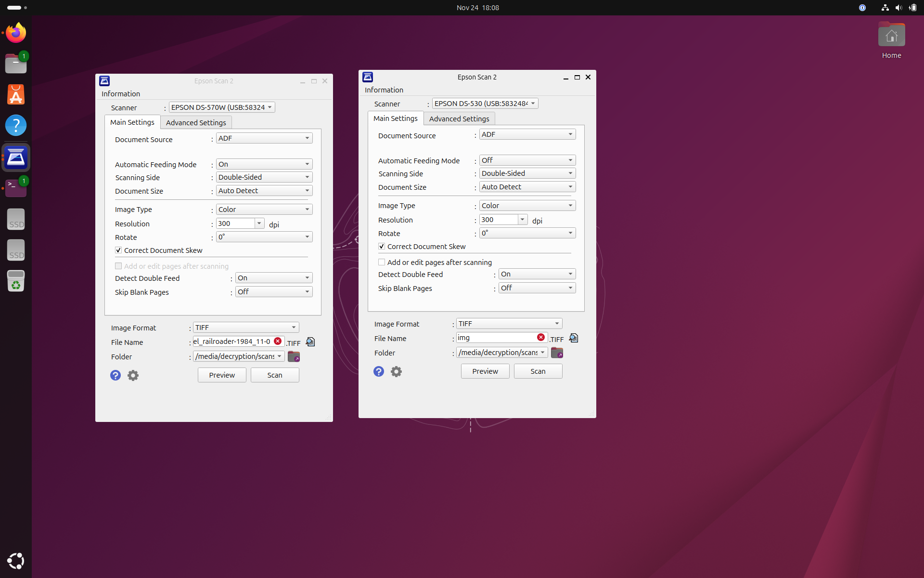Image resolution: width=924 pixels, height=578 pixels.
Task: Open configuration gear in DS-570W window
Action: pyautogui.click(x=133, y=375)
